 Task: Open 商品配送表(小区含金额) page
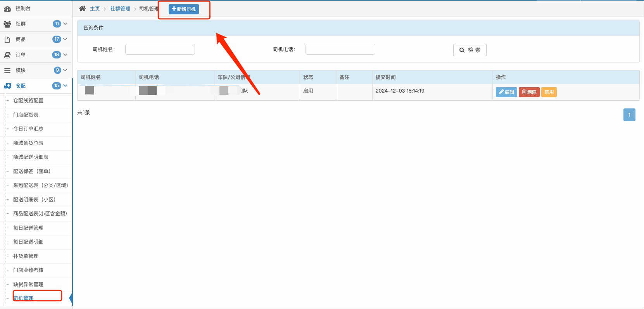tap(40, 214)
